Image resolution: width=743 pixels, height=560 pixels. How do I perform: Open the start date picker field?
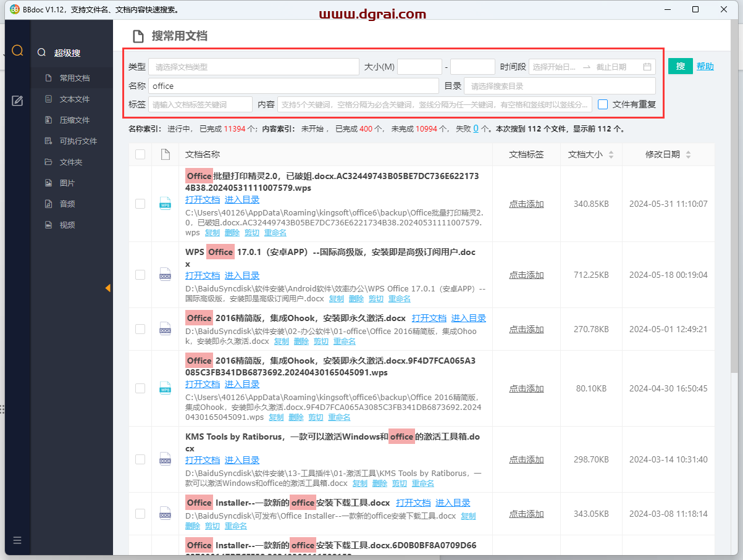554,67
